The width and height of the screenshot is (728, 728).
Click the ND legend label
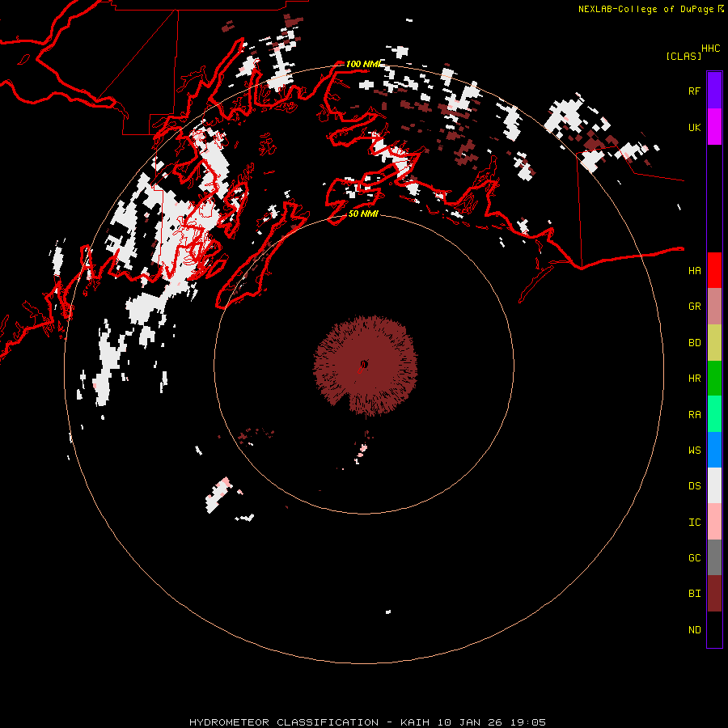(694, 630)
